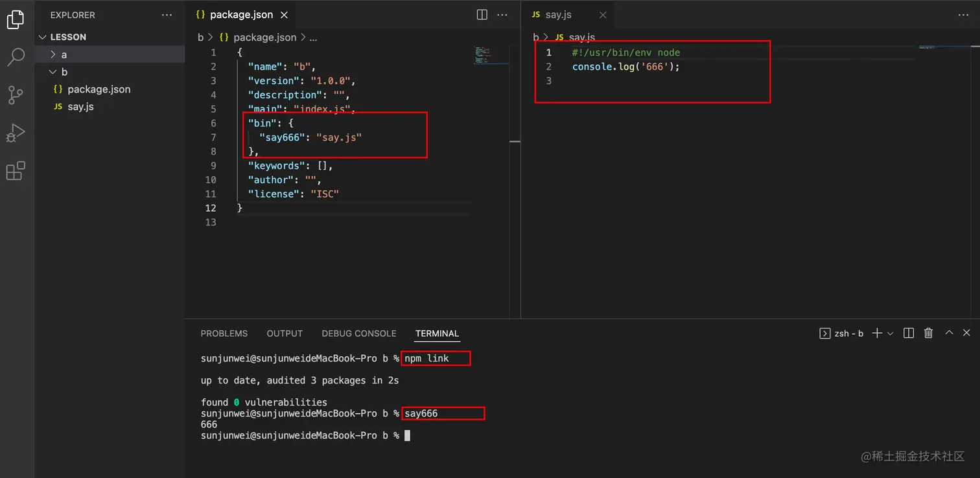Open the Source Control view

[x=16, y=95]
